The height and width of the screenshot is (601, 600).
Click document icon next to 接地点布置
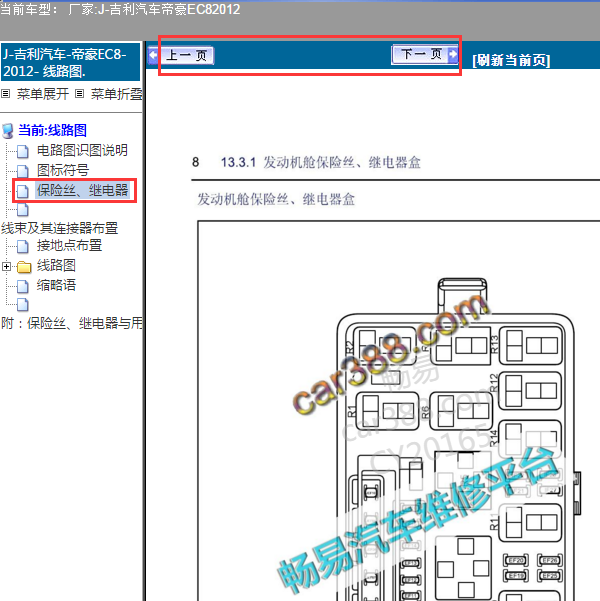point(23,246)
